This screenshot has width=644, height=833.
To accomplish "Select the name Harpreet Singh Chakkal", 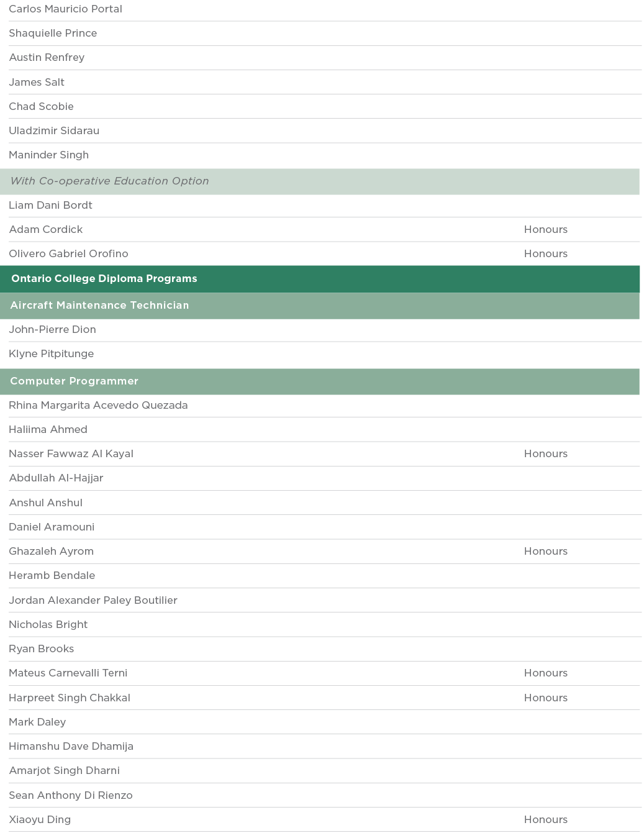I will coord(70,698).
